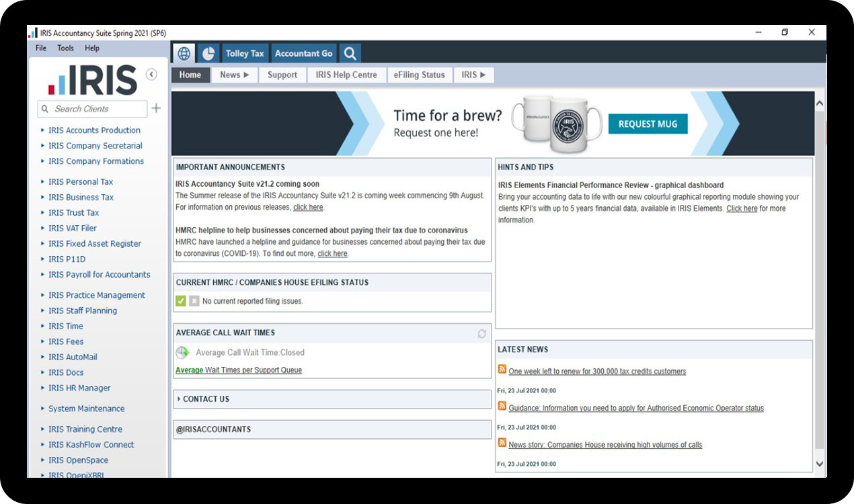Open the News dropdown tab
The width and height of the screenshot is (854, 504).
[234, 75]
